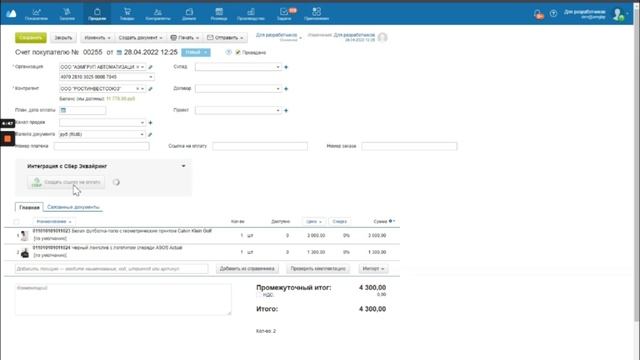Click Проверить комплектацию button
Screen dimensions: 640x360
point(318,269)
